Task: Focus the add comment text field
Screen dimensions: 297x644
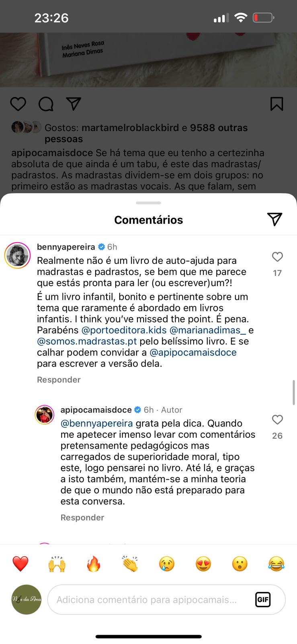Action: coord(149,600)
